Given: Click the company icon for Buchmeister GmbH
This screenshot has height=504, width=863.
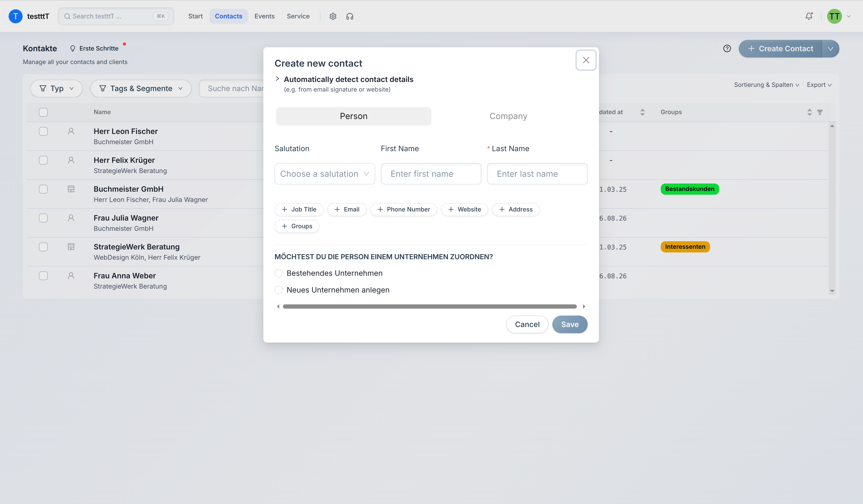Looking at the screenshot, I should (71, 189).
